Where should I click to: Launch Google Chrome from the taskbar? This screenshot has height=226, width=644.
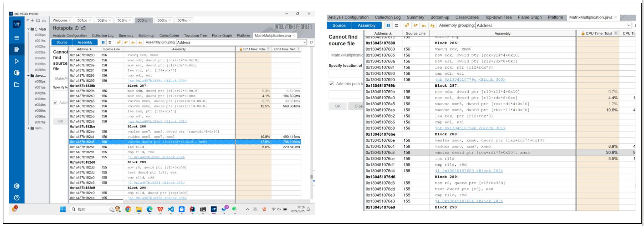pos(128,209)
